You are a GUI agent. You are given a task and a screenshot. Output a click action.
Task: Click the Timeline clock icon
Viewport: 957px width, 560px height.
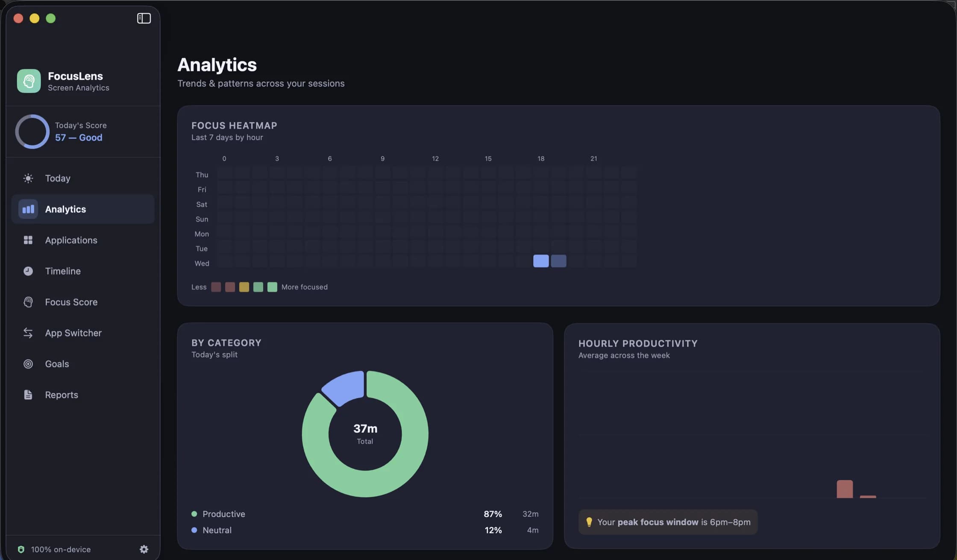pos(28,271)
